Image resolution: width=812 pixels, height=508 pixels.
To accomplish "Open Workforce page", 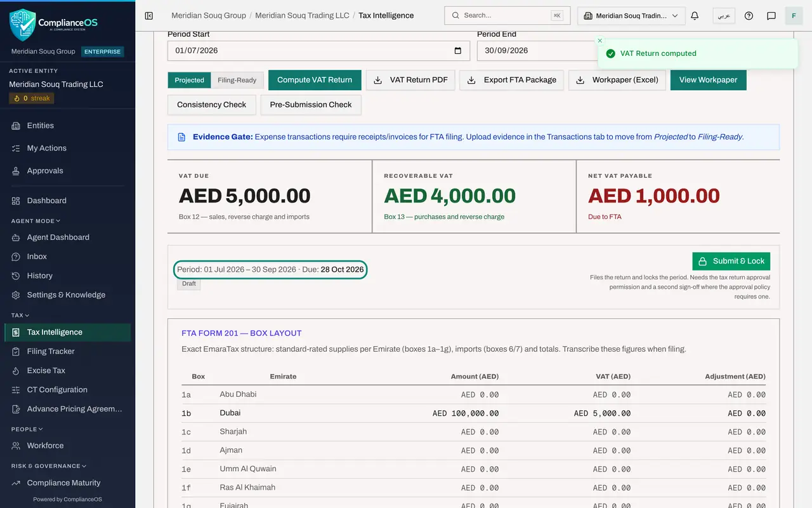I will tap(68, 446).
